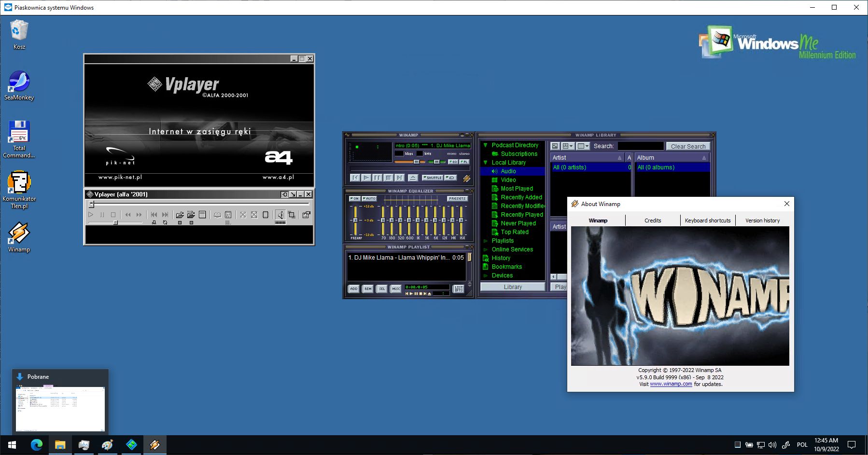The height and width of the screenshot is (455, 868).
Task: Switch to the Credits tab in About Winamp
Action: click(652, 220)
